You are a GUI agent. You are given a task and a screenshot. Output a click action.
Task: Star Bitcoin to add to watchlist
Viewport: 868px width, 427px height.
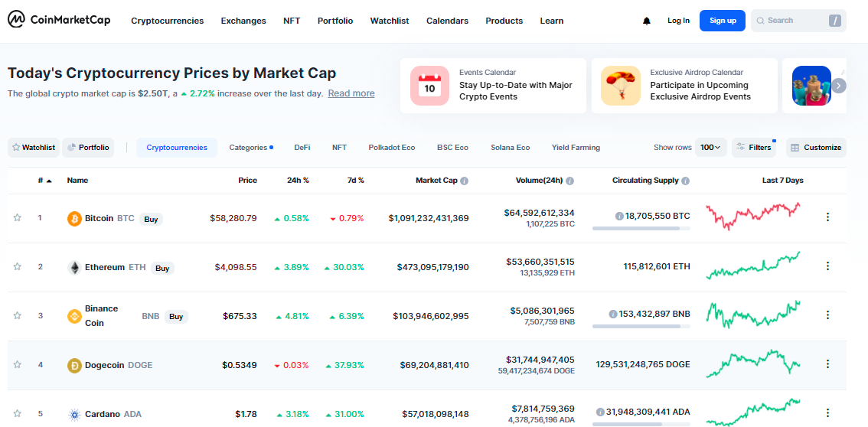17,218
